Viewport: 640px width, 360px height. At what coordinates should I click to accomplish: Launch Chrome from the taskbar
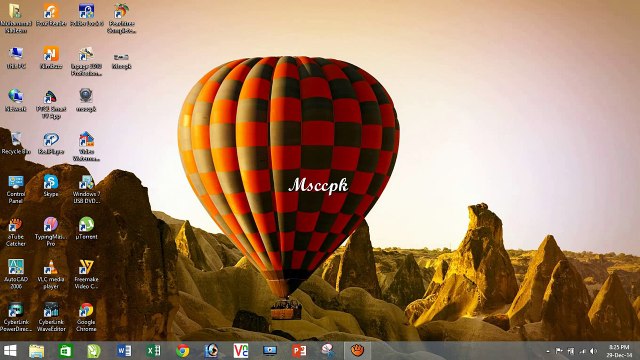tap(182, 351)
